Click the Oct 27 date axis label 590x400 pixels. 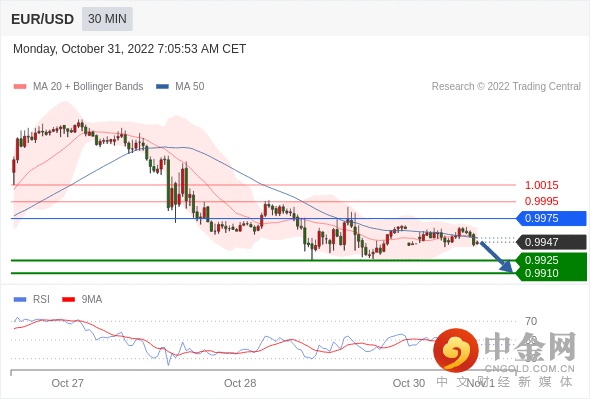tap(67, 383)
